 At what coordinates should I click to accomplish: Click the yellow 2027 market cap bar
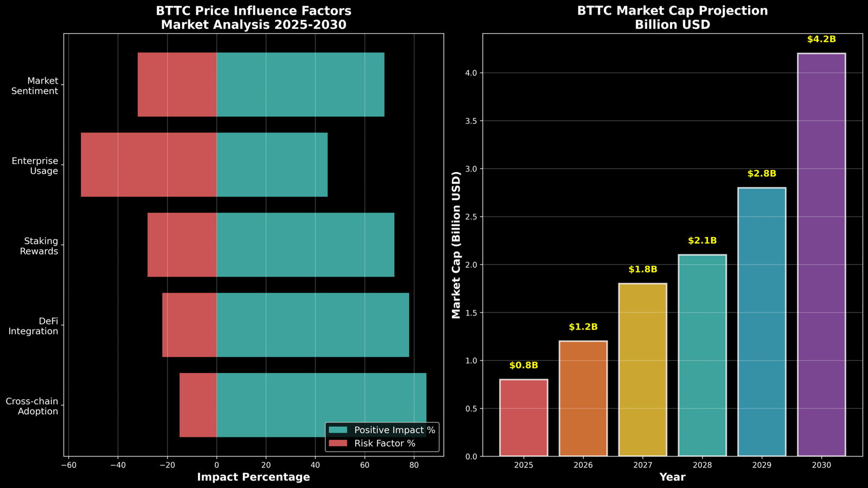click(642, 370)
